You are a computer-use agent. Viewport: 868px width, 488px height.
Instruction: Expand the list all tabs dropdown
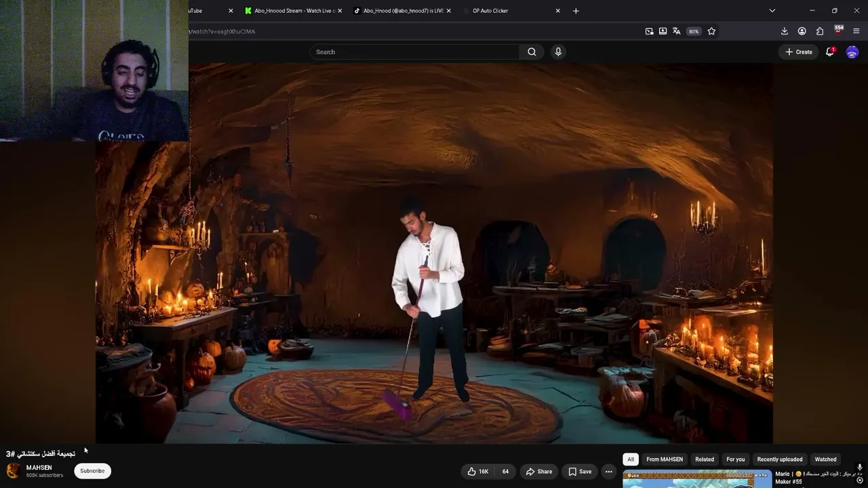click(x=772, y=11)
